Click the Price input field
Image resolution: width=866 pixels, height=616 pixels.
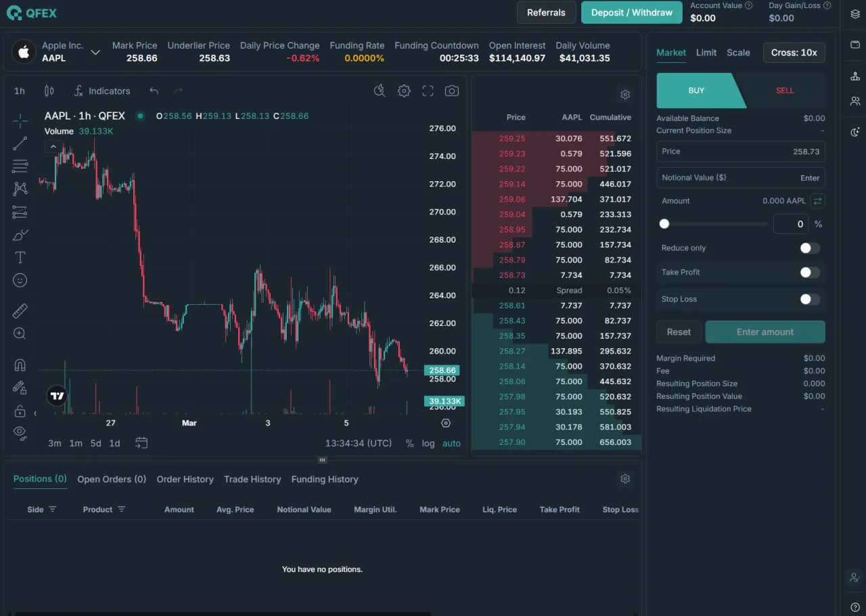pyautogui.click(x=741, y=151)
